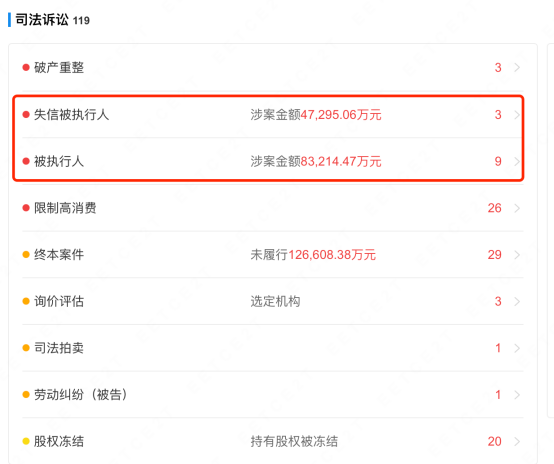Viewport: 554px width, 464px height.
Task: Select the 破产重整 item label
Action: (59, 67)
